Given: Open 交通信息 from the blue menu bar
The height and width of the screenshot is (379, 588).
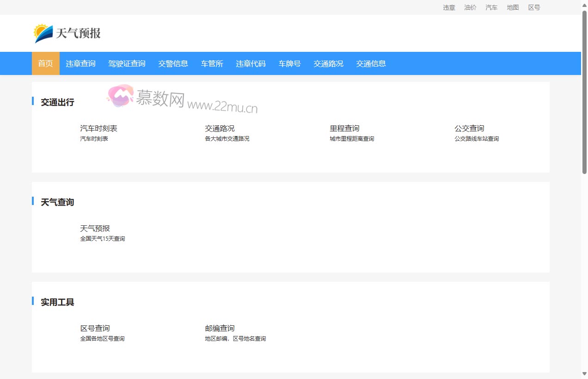Looking at the screenshot, I should click(x=371, y=63).
